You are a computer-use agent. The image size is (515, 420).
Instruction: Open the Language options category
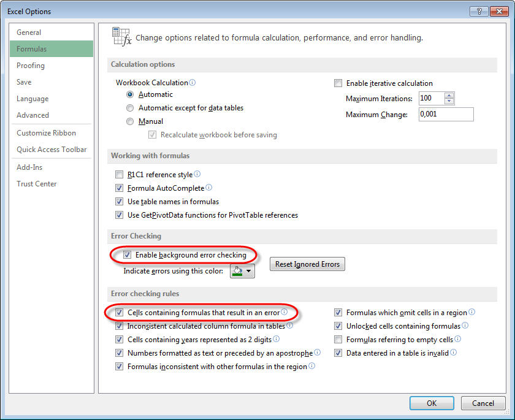click(51, 99)
